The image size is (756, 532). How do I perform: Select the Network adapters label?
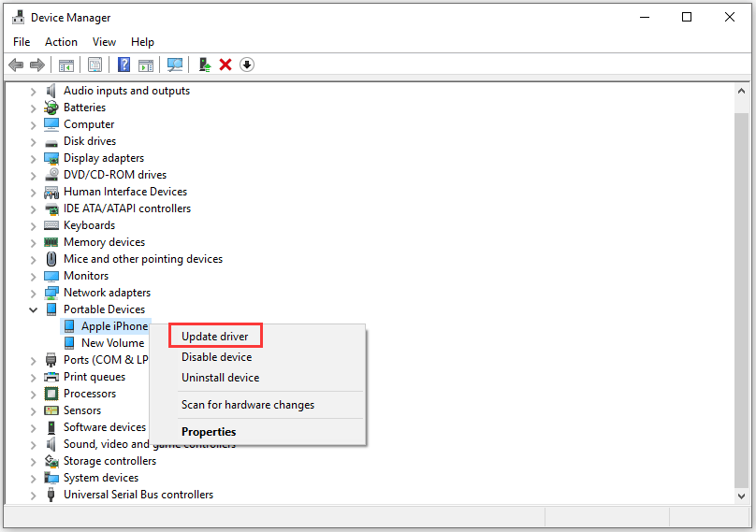click(x=107, y=293)
